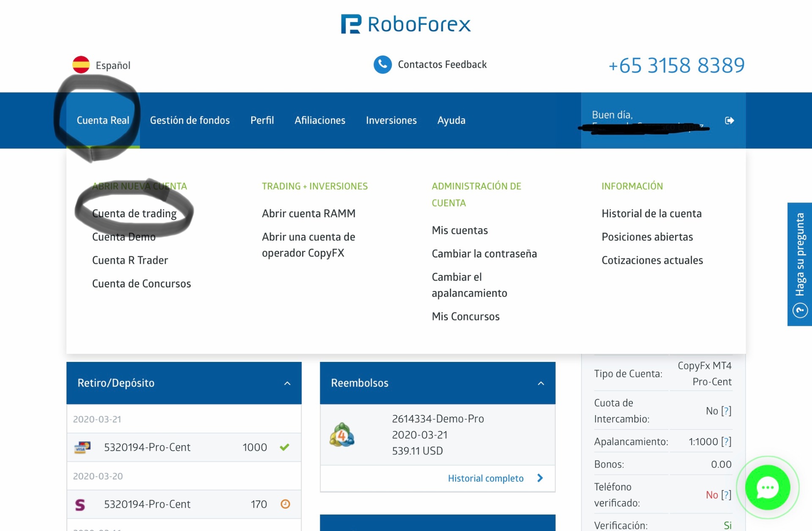Collapse the Retiro/Depósito panel
Viewport: 812px width, 531px height.
[x=287, y=383]
